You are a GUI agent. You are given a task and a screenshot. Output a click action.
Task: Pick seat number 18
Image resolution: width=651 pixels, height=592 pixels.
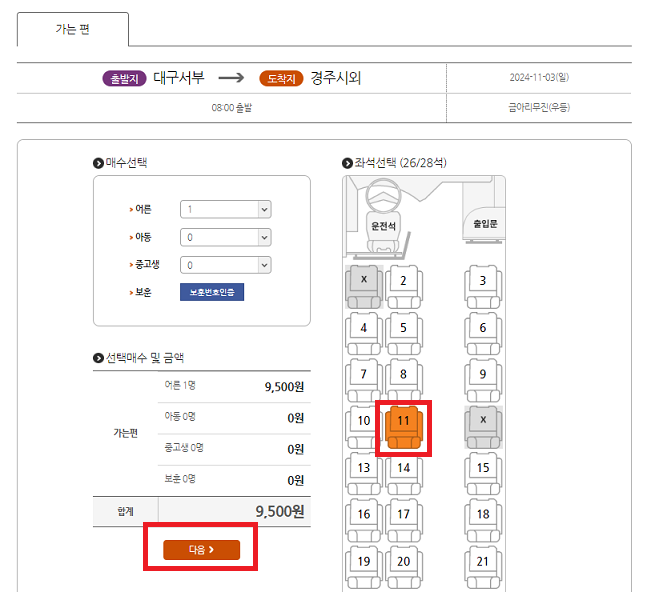(483, 520)
